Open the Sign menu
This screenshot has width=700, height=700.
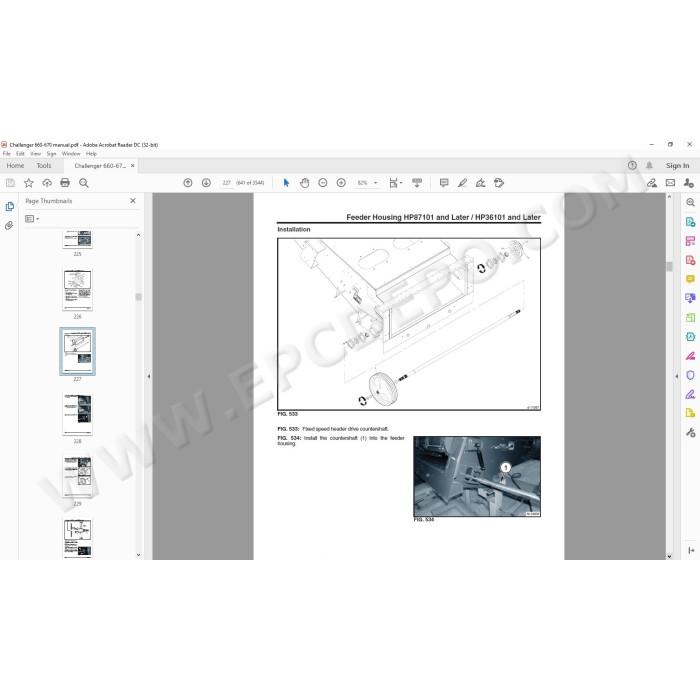[52, 154]
